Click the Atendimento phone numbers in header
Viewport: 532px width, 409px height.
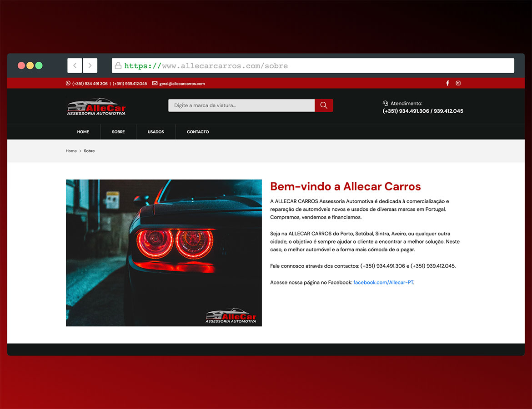[x=423, y=111]
